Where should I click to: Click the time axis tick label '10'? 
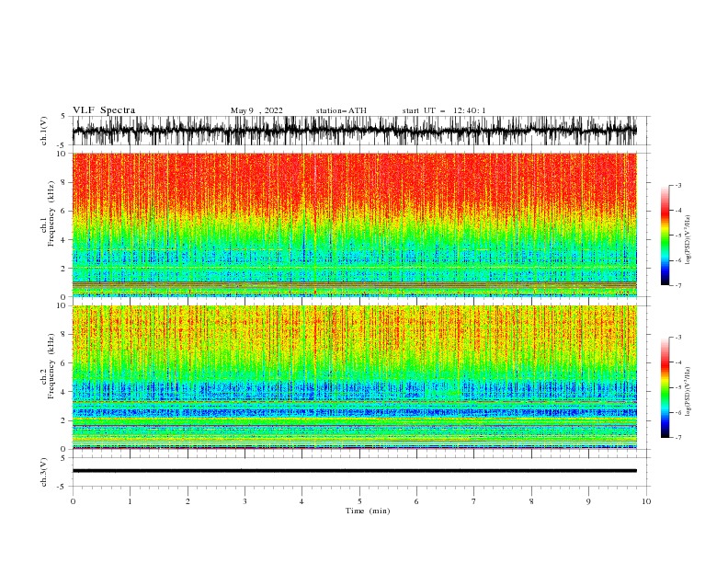pyautogui.click(x=646, y=501)
